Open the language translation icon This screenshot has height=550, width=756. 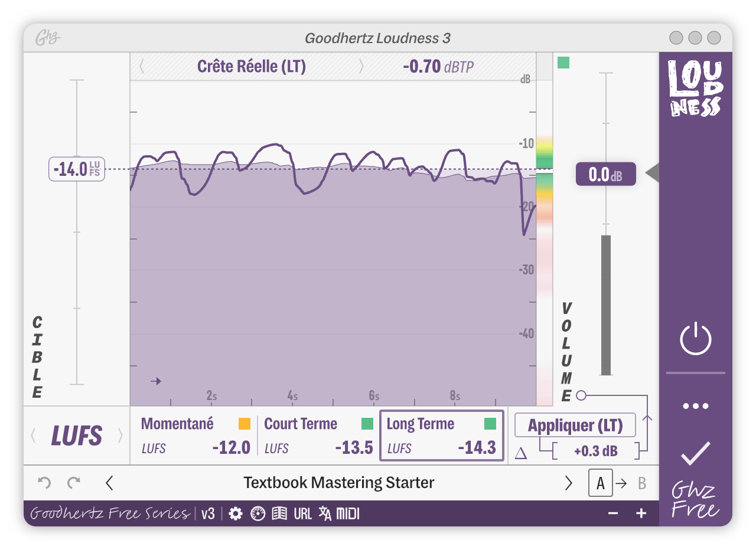[325, 514]
